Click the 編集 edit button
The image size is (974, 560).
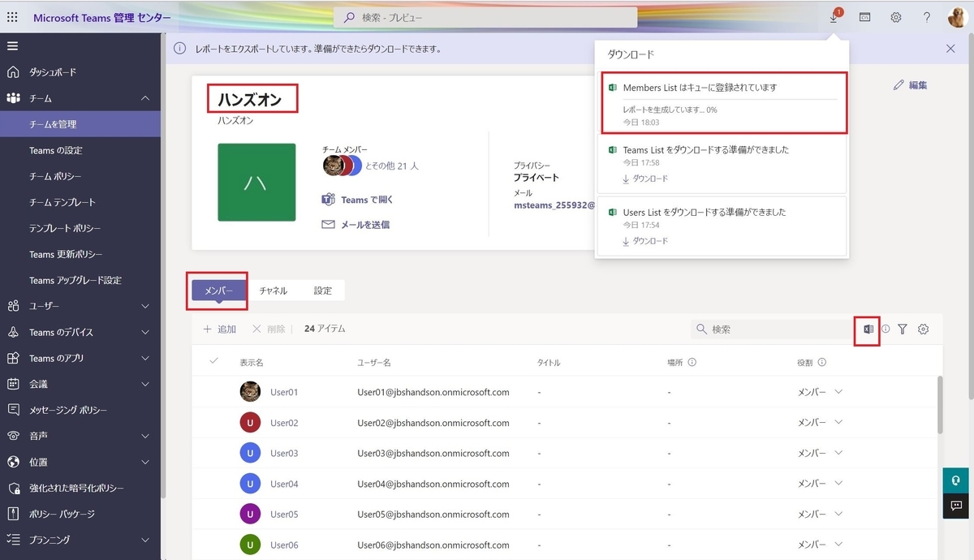(910, 85)
